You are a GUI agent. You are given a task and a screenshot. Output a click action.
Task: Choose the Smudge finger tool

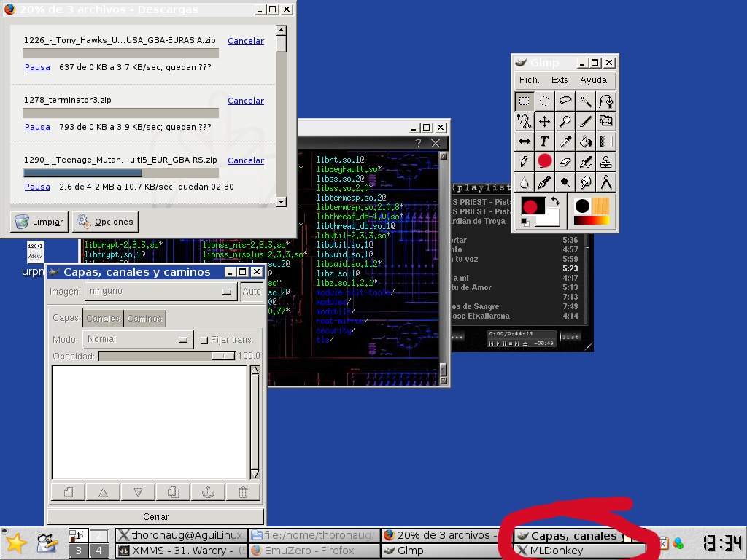click(586, 182)
